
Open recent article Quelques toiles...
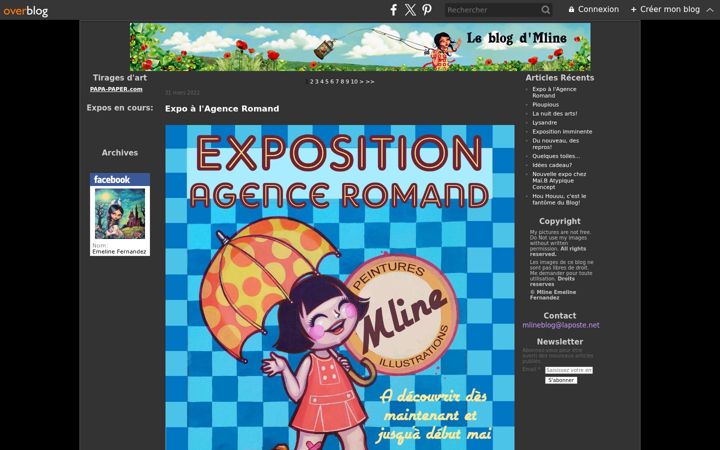click(556, 156)
